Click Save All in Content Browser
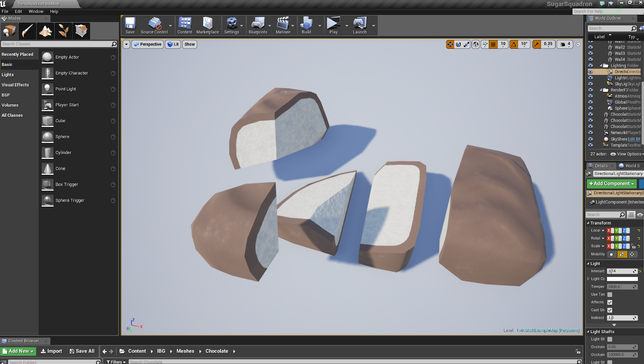This screenshot has width=644, height=364. click(82, 351)
